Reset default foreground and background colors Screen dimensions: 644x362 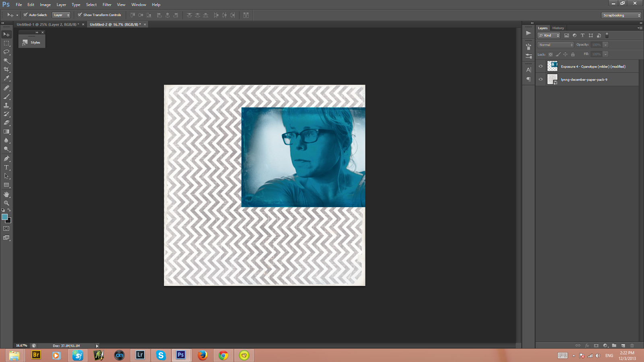tap(3, 210)
